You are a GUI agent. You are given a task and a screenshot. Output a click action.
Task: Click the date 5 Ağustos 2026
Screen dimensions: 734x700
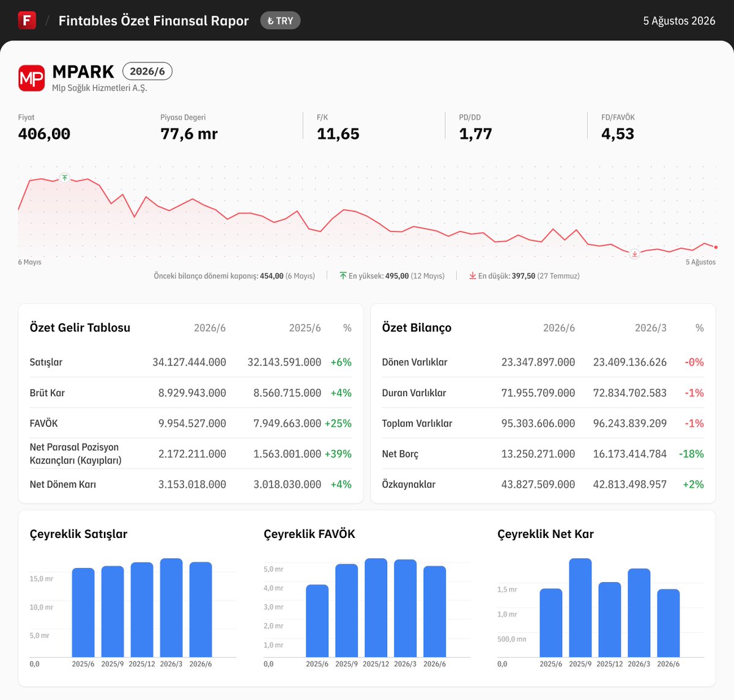coord(679,21)
